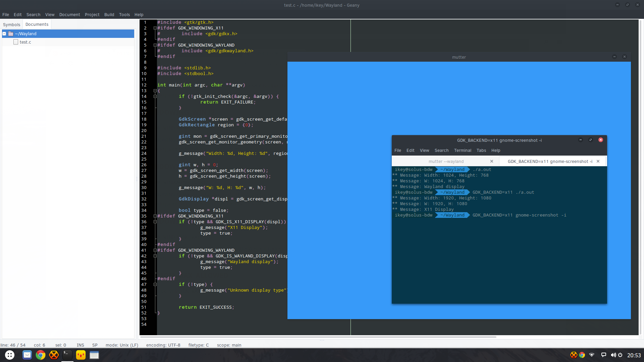Click the terminal prompt line with gnome-screenshot -i

(481, 215)
